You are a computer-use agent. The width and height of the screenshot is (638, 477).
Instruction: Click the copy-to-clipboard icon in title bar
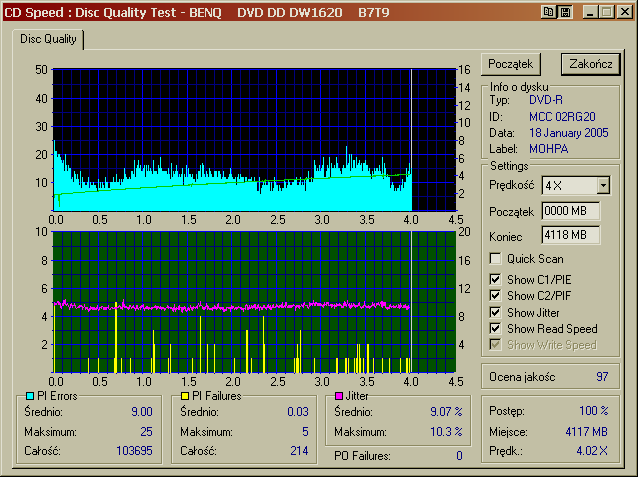pyautogui.click(x=548, y=12)
